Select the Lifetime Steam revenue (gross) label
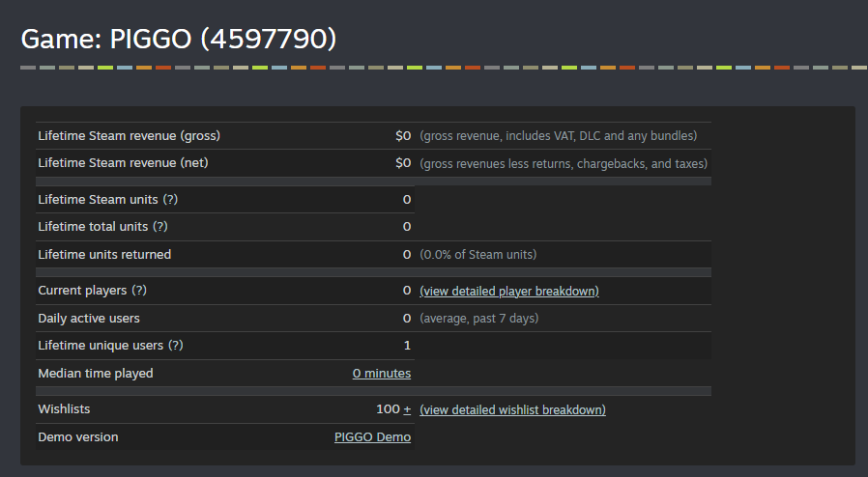Screen dimensions: 868x477 (129, 136)
